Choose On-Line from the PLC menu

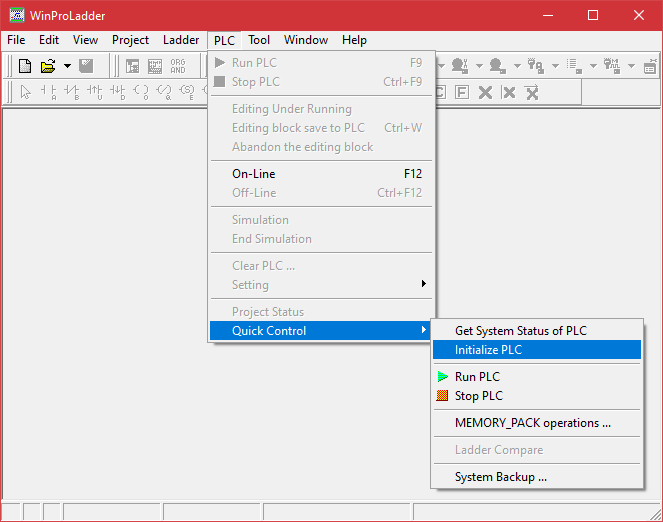coord(321,174)
